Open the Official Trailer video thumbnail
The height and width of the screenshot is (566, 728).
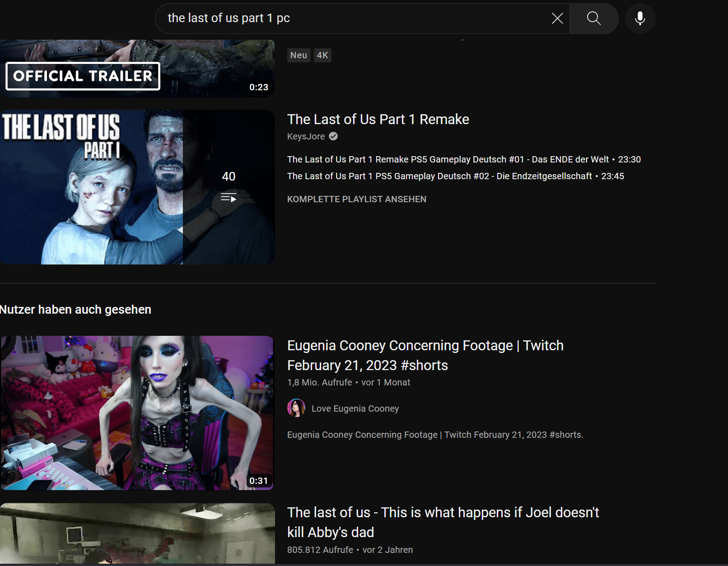(137, 68)
